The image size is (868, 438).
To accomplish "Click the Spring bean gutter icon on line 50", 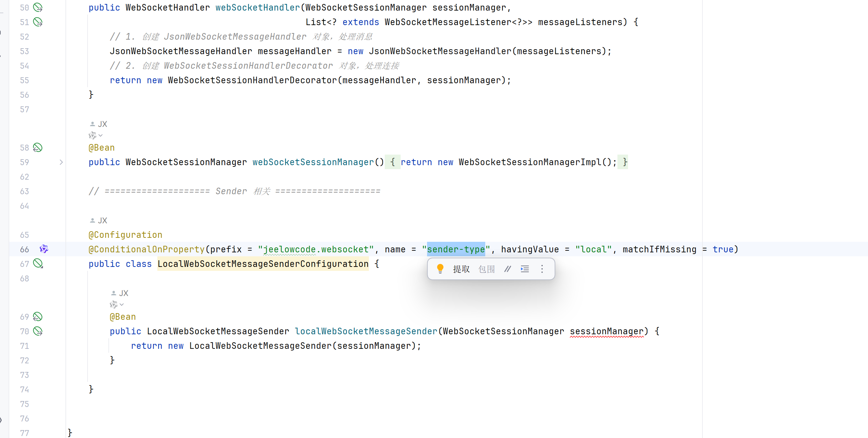I will pyautogui.click(x=38, y=7).
